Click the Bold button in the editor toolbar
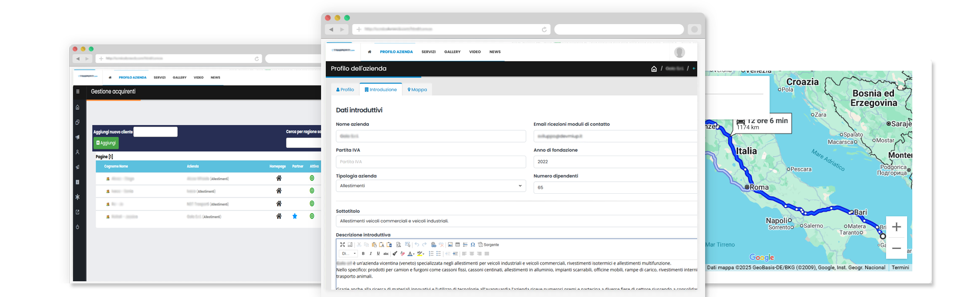This screenshot has width=980, height=297. tap(363, 254)
